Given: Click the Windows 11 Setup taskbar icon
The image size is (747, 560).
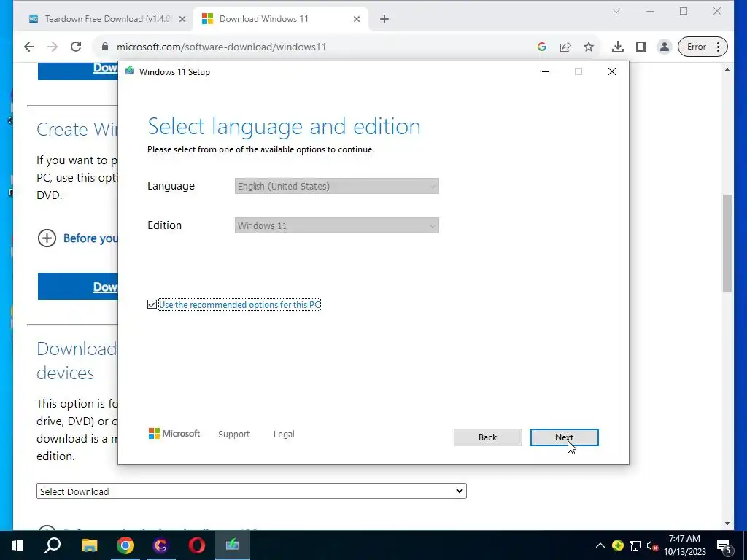Looking at the screenshot, I should coord(233,545).
